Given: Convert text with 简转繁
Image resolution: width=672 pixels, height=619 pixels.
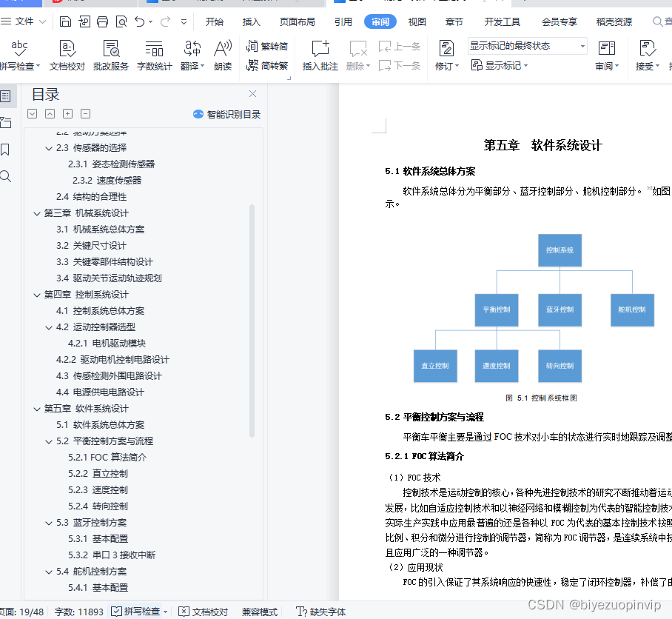Looking at the screenshot, I should click(267, 66).
